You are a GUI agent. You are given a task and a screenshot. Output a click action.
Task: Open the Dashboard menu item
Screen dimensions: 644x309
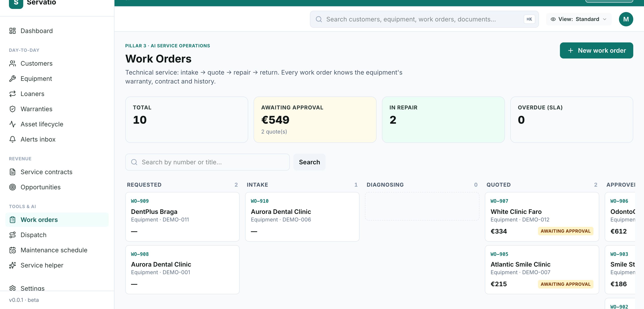[57, 31]
